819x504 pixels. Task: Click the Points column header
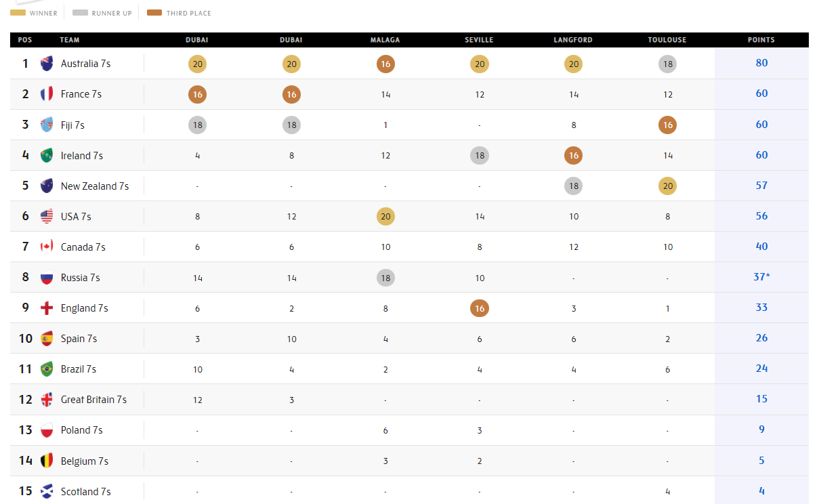(x=761, y=40)
